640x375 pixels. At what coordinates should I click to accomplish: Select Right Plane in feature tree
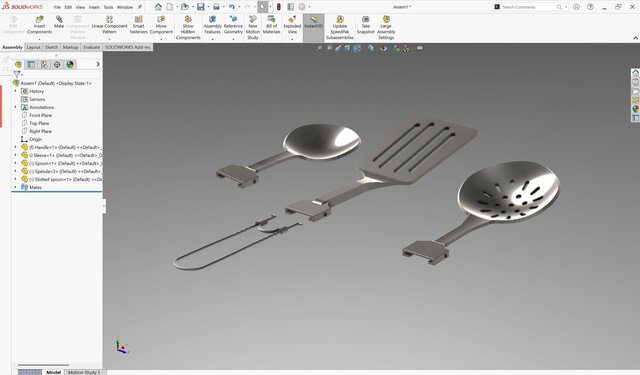[40, 131]
